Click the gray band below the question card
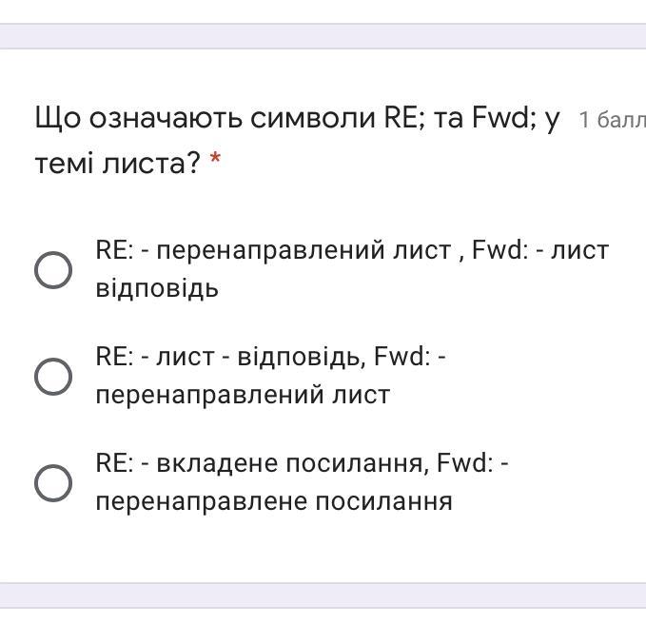Image resolution: width=646 pixels, height=644 pixels. [x=323, y=595]
